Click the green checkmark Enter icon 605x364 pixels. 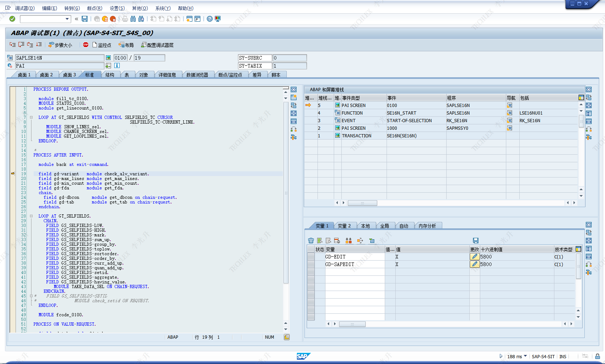[x=12, y=19]
